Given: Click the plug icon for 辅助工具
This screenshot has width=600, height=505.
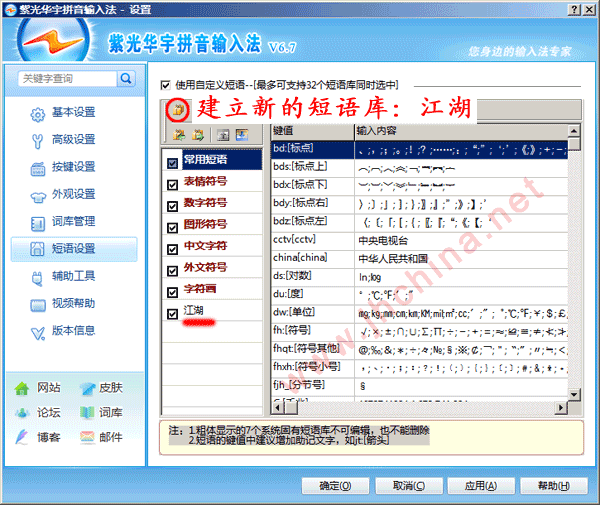Looking at the screenshot, I should [x=37, y=278].
